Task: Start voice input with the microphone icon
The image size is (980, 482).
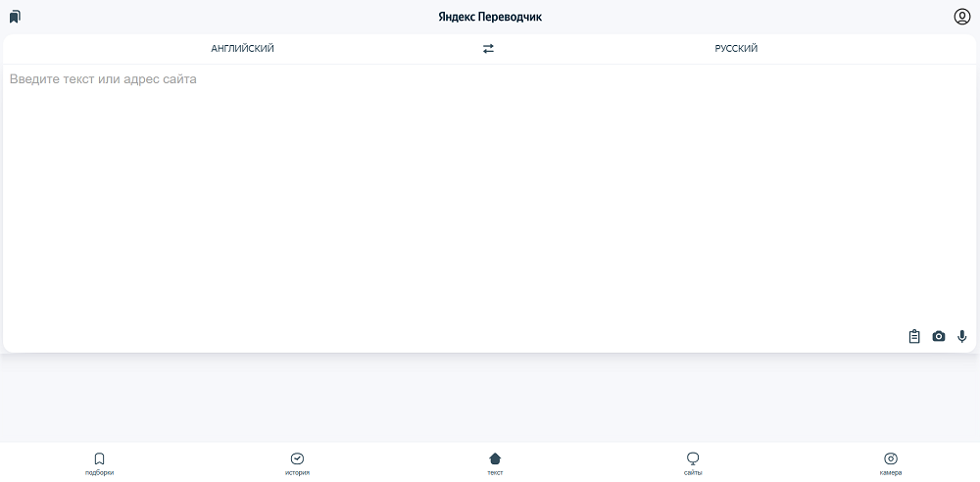Action: pos(961,336)
